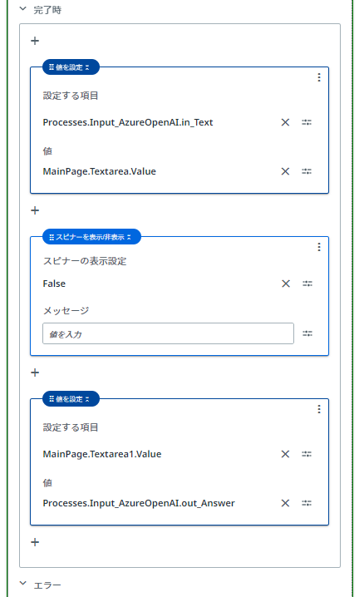
Task: Clear the False spinner display setting
Action: click(286, 284)
